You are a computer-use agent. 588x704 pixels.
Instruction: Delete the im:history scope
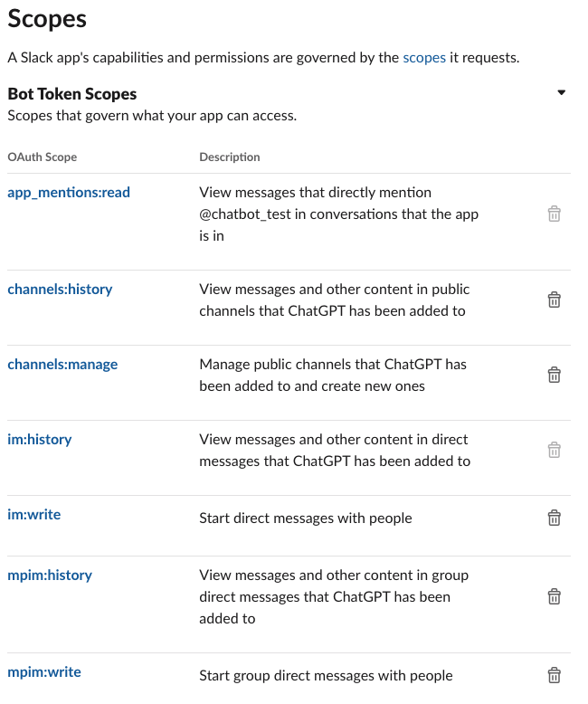coord(555,450)
